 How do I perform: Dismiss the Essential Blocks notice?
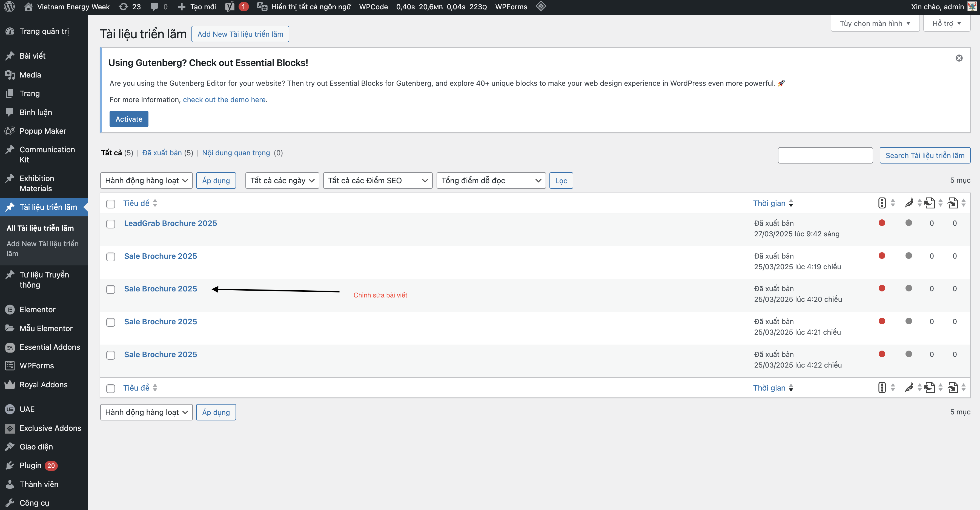tap(959, 58)
